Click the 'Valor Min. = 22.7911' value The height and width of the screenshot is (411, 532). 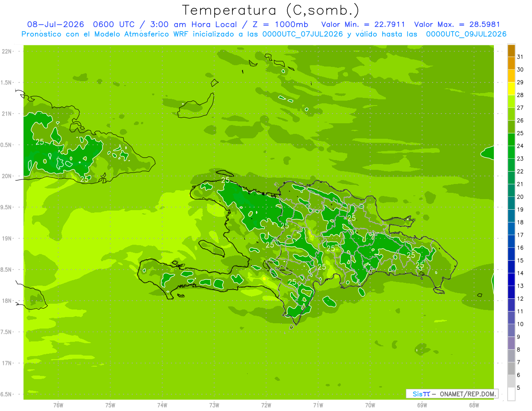click(x=363, y=24)
